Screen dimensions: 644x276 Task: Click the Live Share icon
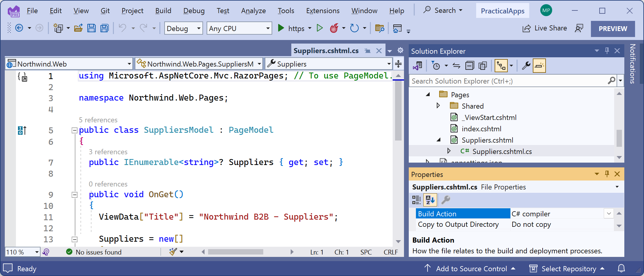click(527, 28)
